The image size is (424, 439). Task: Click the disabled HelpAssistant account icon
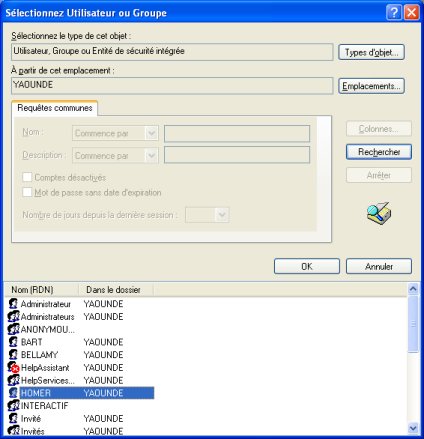click(13, 367)
